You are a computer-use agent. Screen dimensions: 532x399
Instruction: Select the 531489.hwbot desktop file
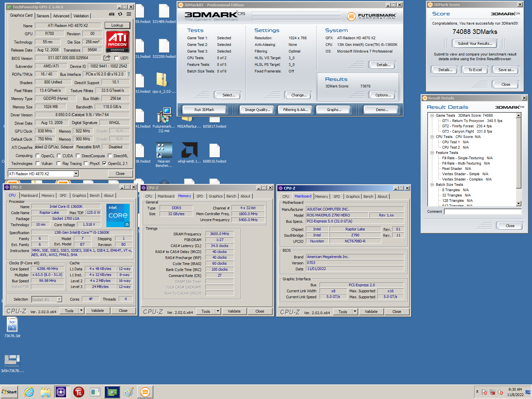coord(164,14)
